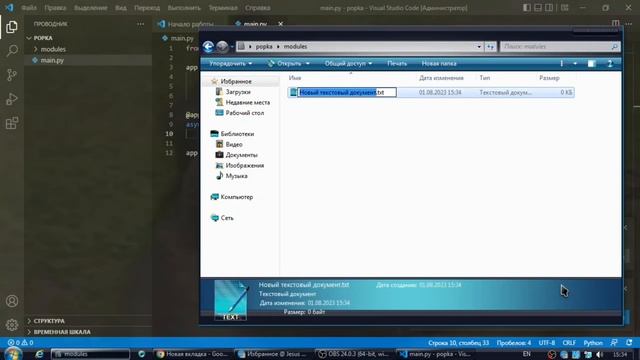This screenshot has height=360, width=640.
Task: Open the Справка menu
Action: 258,8
